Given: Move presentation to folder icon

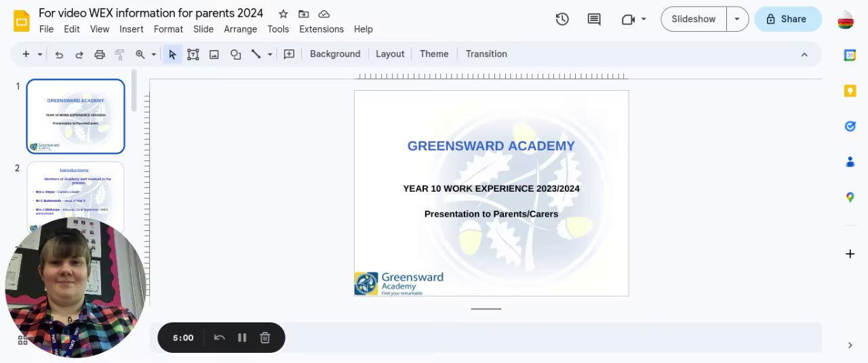Looking at the screenshot, I should coord(303,14).
